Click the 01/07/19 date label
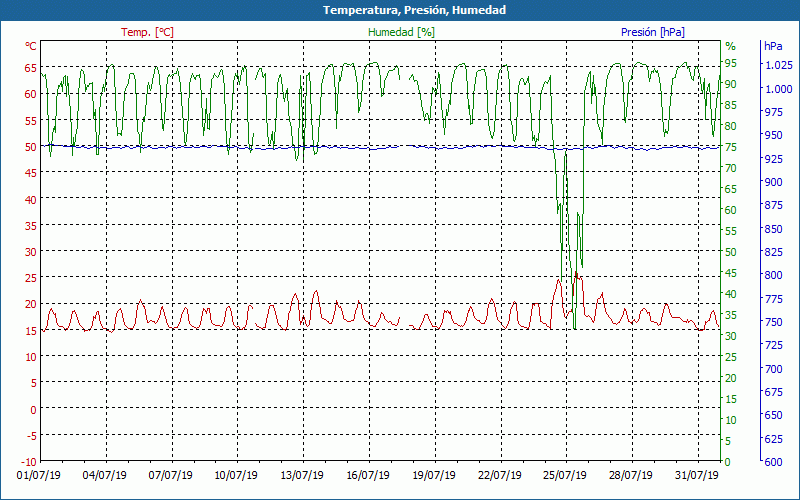 (39, 476)
